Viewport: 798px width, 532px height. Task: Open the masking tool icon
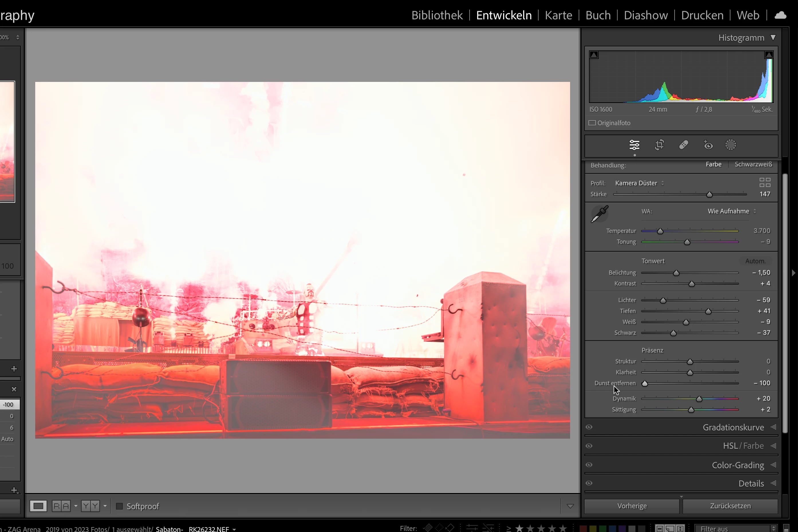click(730, 145)
